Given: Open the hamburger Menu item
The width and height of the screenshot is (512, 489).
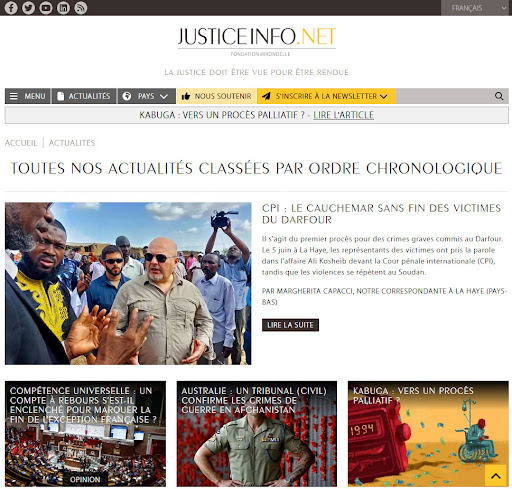Looking at the screenshot, I should point(28,96).
